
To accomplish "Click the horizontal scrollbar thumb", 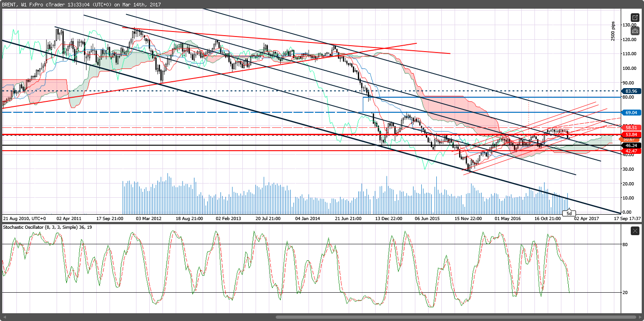I will [x=455, y=317].
